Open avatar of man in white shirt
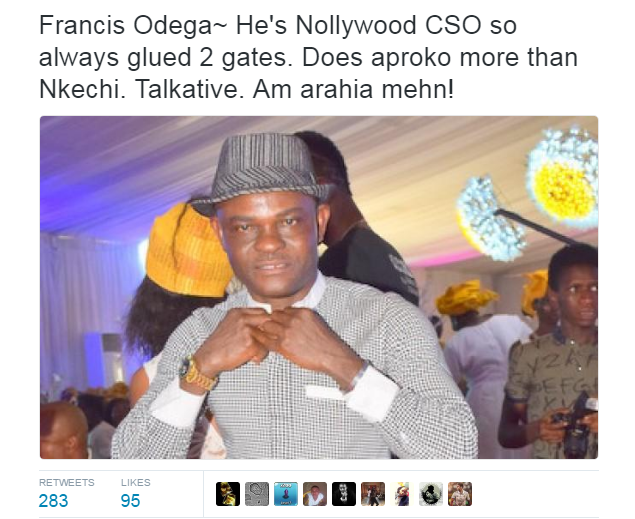Viewport: 635px width, 519px height. pos(315,494)
